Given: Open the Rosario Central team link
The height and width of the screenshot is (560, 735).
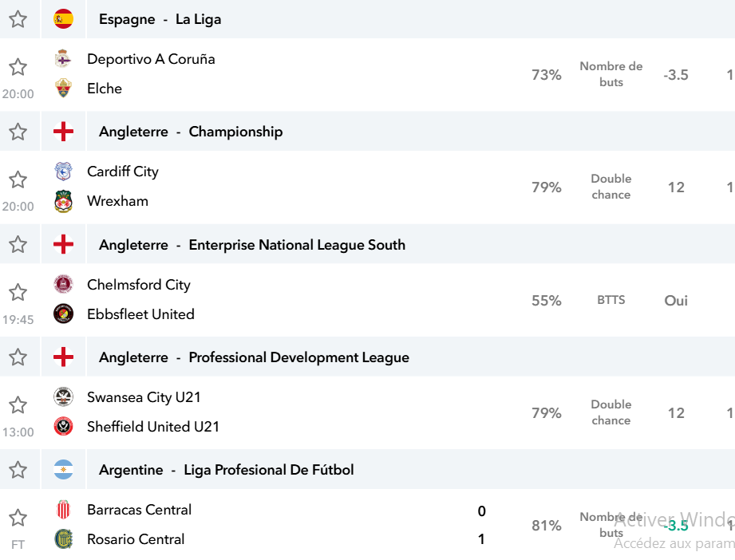Looking at the screenshot, I should [x=136, y=539].
